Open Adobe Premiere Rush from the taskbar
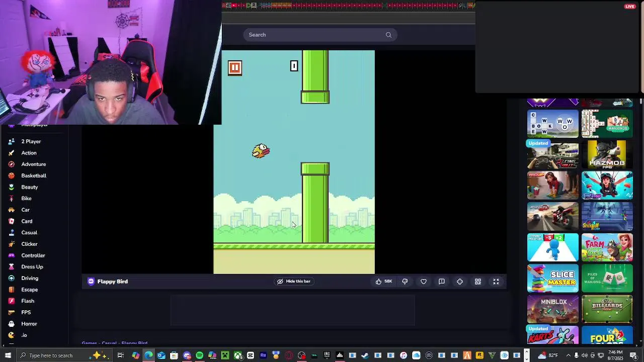This screenshot has height=362, width=644. tap(263, 355)
